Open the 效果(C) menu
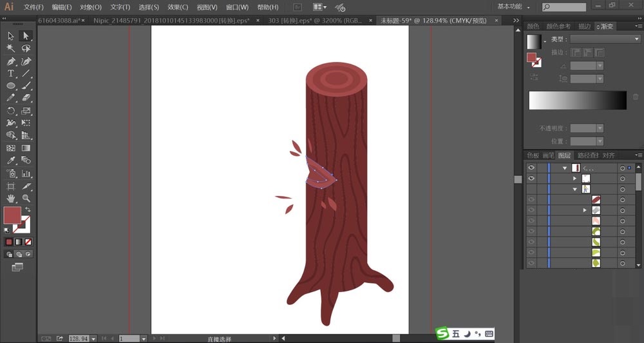 pos(178,7)
